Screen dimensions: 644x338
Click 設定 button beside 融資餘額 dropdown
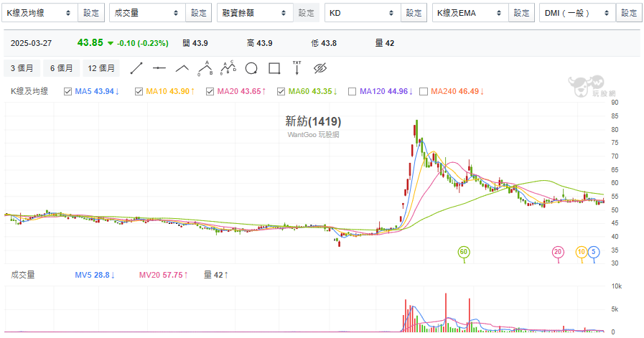(307, 13)
